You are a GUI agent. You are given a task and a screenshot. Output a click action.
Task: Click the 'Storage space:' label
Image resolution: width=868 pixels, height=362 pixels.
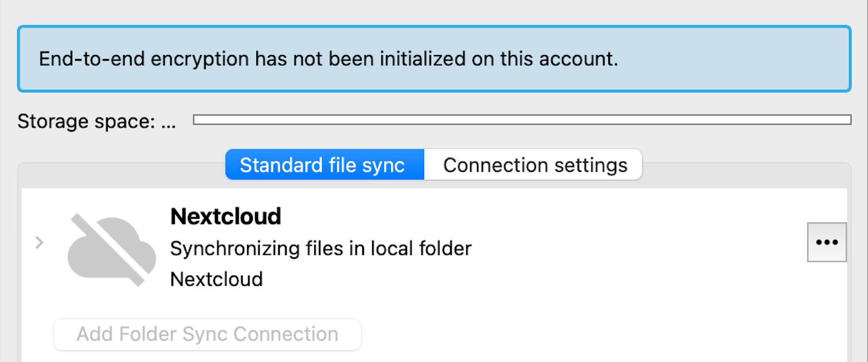87,121
